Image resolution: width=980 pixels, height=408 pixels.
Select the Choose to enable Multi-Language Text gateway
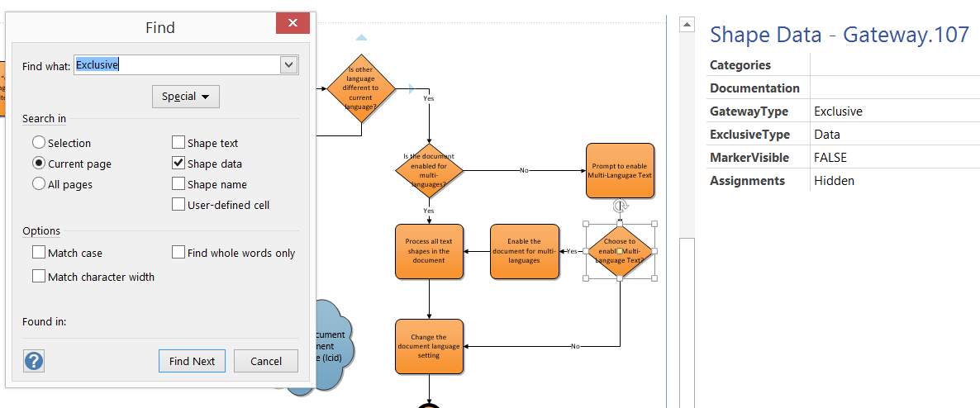pos(620,251)
